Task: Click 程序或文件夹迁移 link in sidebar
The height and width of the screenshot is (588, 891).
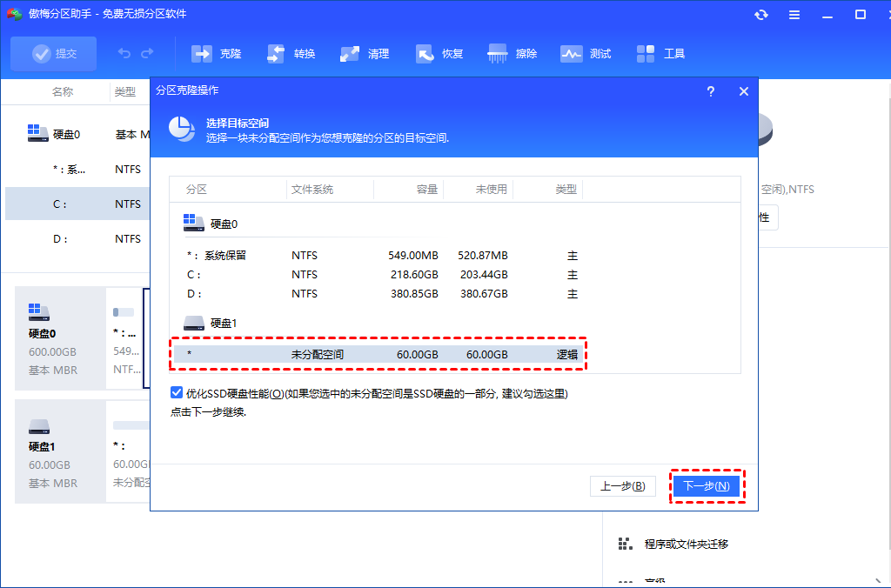Action: [687, 545]
